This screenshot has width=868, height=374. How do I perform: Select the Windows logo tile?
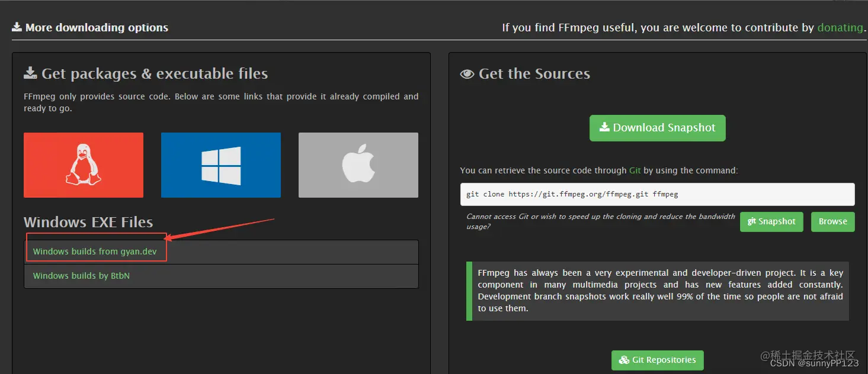coord(221,165)
